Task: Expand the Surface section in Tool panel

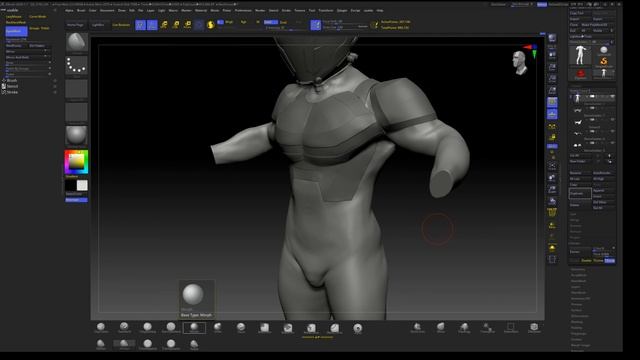Action: [x=576, y=310]
